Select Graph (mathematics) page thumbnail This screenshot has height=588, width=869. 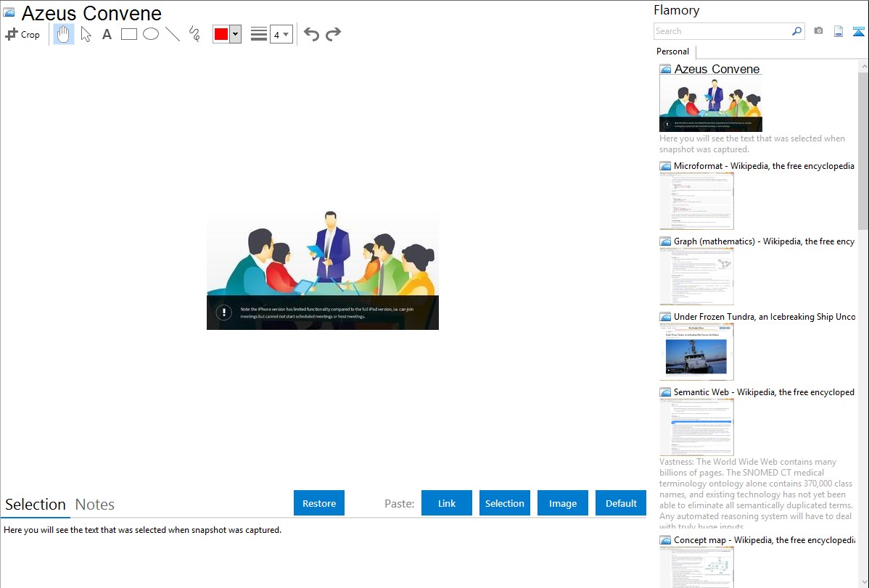(696, 276)
